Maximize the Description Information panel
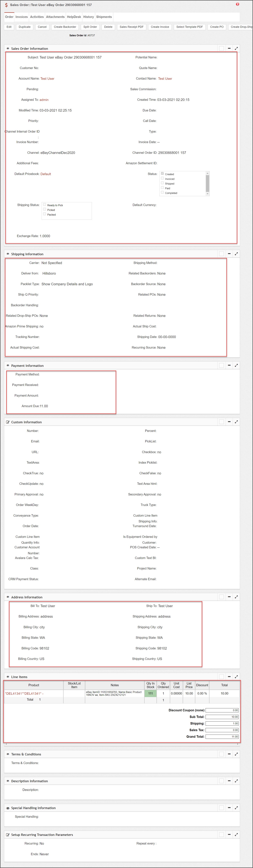Image resolution: width=253 pixels, height=868 pixels. [x=236, y=781]
